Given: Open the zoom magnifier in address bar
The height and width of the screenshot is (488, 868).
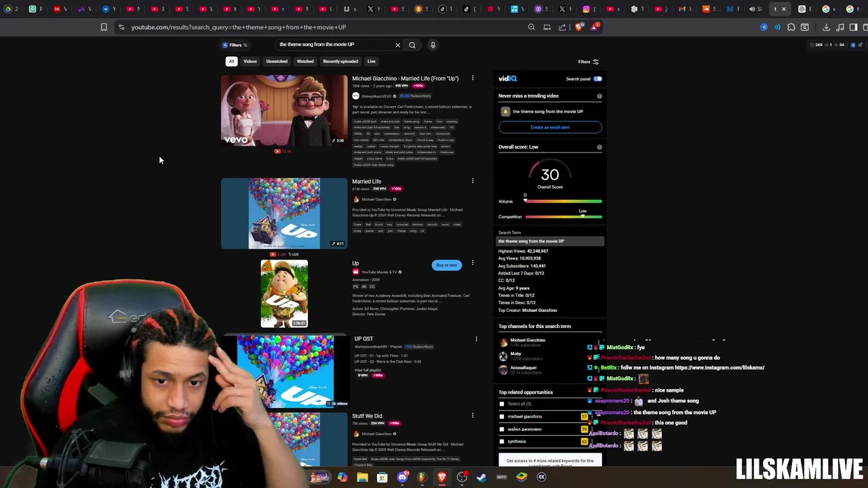Looking at the screenshot, I should pos(532,27).
